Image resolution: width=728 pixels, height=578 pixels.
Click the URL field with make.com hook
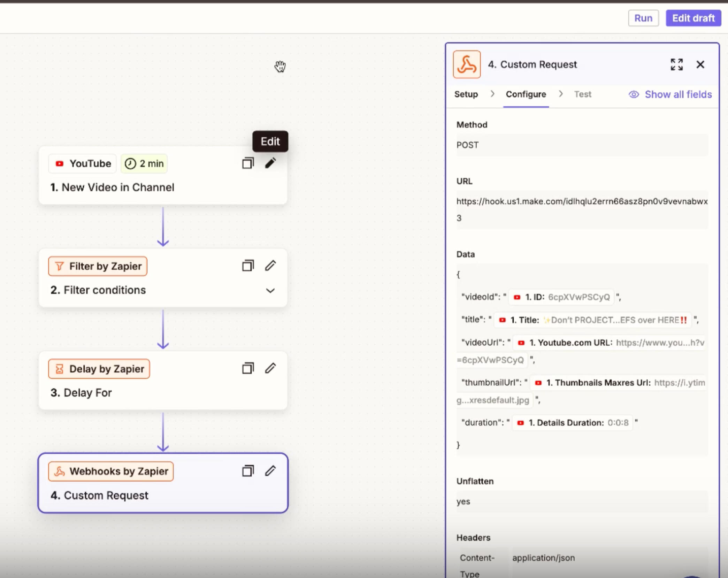(582, 210)
